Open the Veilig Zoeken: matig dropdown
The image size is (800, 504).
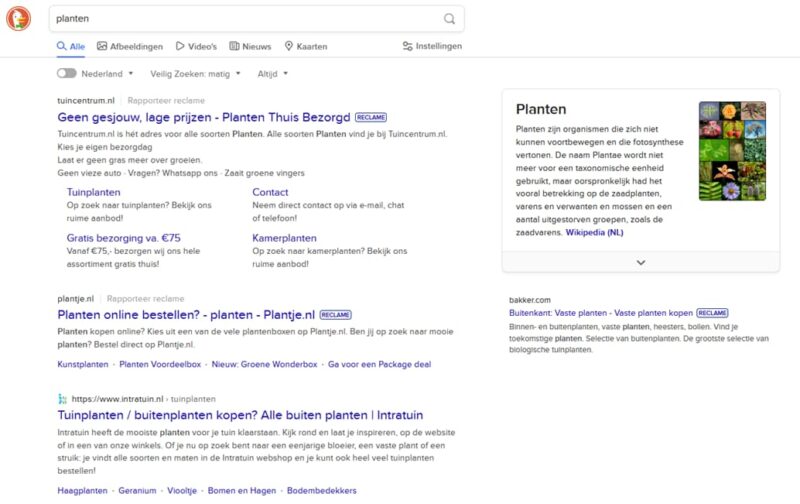[195, 74]
